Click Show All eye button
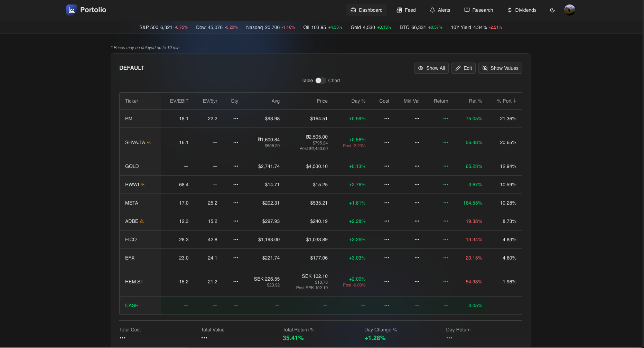Screen dimensions: 644x348 coord(431,68)
